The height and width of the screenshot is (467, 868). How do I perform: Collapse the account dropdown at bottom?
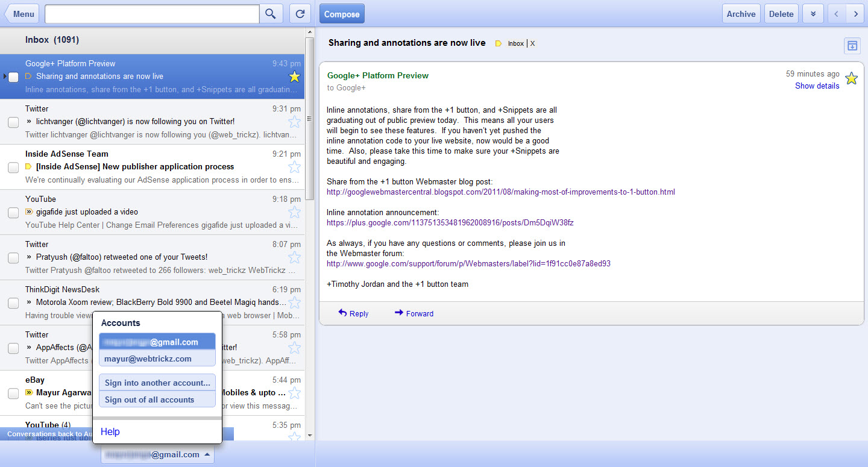click(157, 454)
